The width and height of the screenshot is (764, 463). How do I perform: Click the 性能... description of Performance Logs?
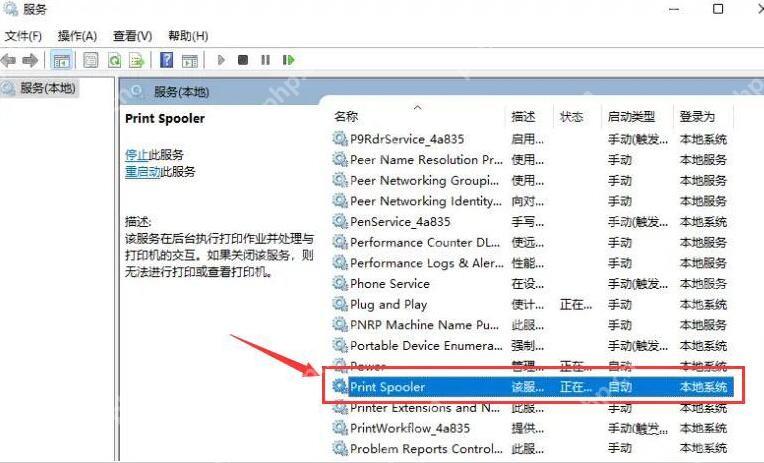[x=527, y=264]
